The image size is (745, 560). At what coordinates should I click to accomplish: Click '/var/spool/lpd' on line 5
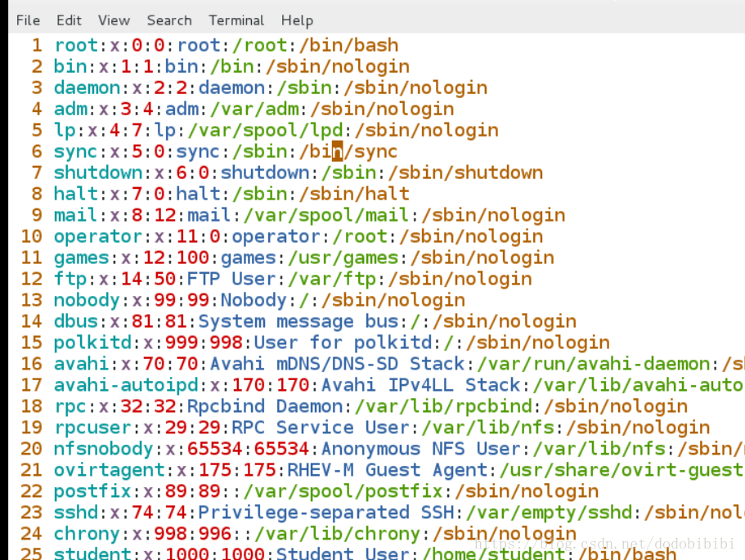(266, 130)
